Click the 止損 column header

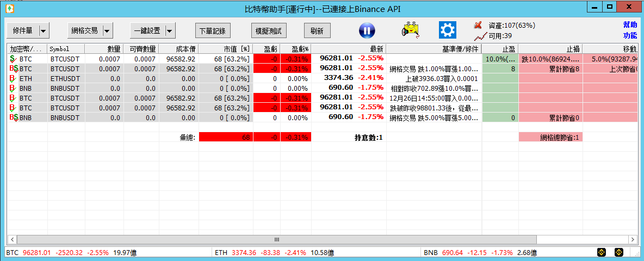click(550, 49)
